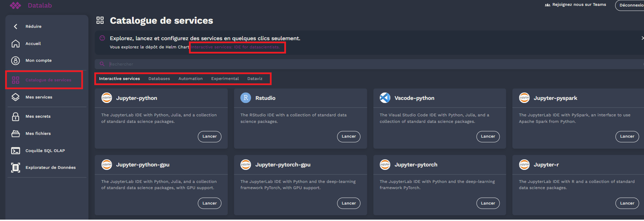This screenshot has height=221, width=644.
Task: Open Mes fichiers in sidebar
Action: pyautogui.click(x=38, y=133)
